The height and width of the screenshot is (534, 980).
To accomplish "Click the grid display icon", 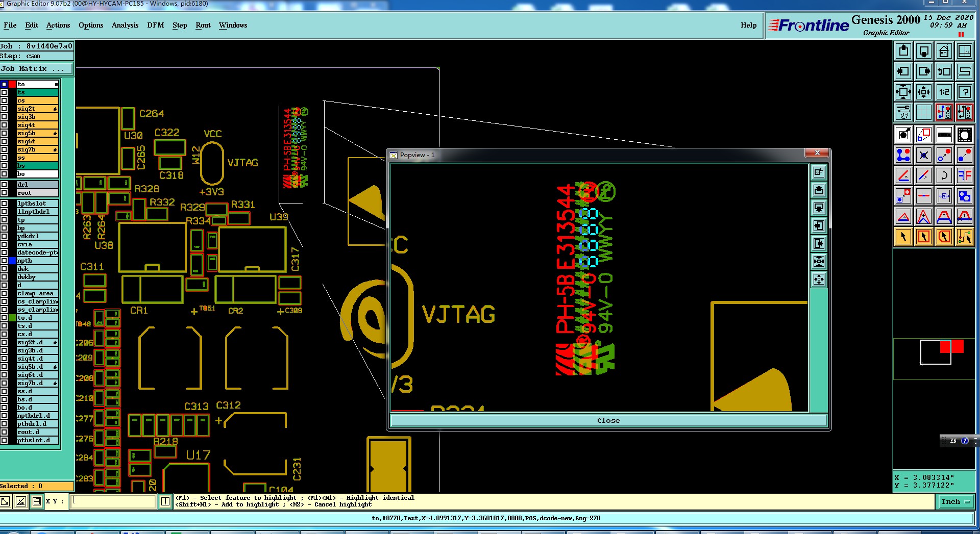I will point(924,112).
